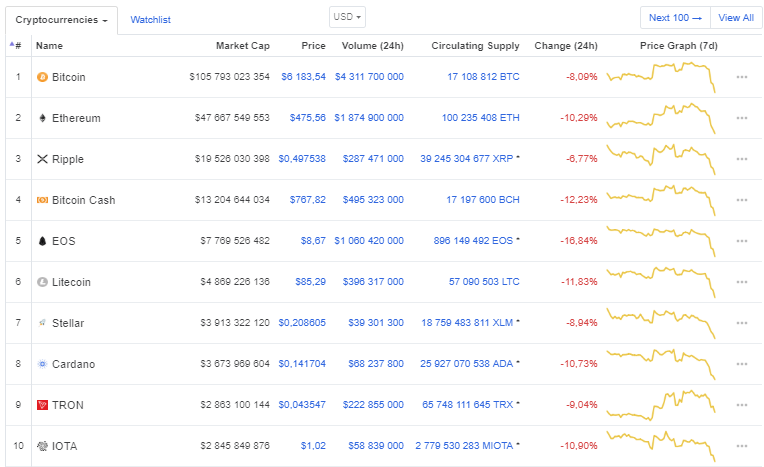The width and height of the screenshot is (764, 467).
Task: Open the three-dot menu for Litecoin row
Action: click(742, 282)
